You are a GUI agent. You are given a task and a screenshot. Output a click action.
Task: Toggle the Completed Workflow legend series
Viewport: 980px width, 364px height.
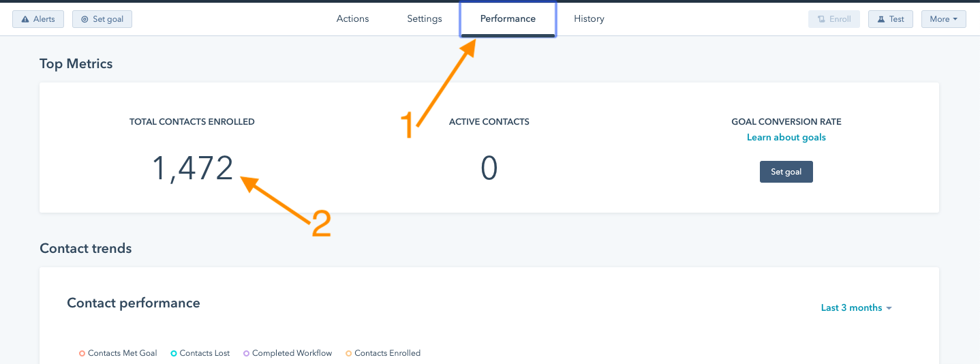[x=287, y=353]
